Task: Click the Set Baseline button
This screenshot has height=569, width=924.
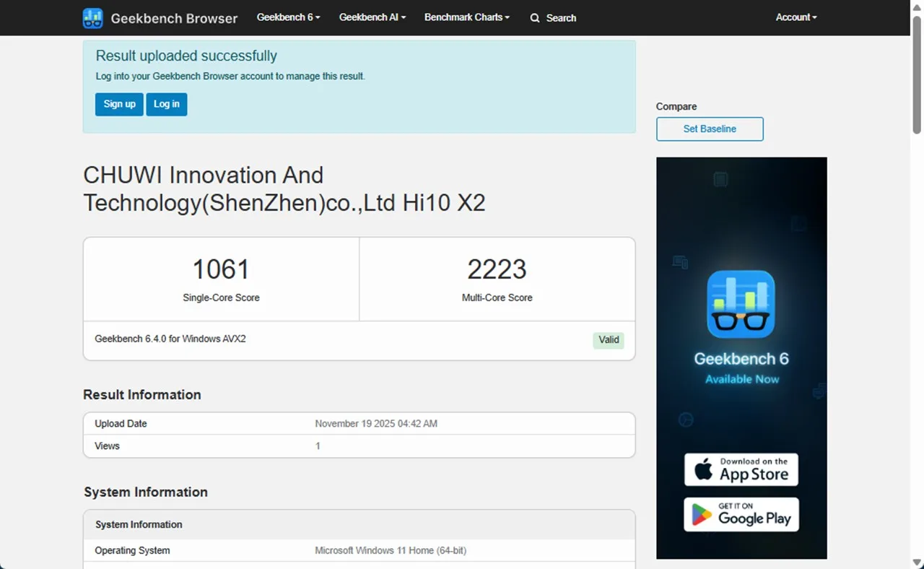Action: tap(710, 129)
